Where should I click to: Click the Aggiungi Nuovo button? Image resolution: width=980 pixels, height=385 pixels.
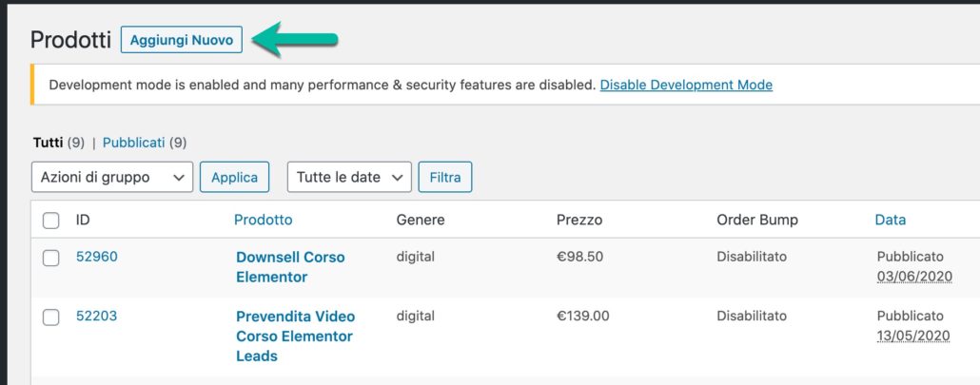click(182, 40)
